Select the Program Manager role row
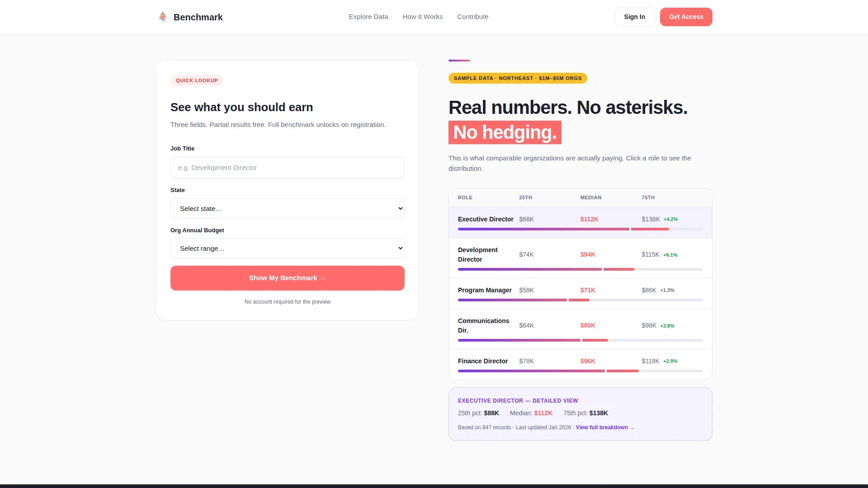Screen dimensions: 868x488 pos(580,294)
